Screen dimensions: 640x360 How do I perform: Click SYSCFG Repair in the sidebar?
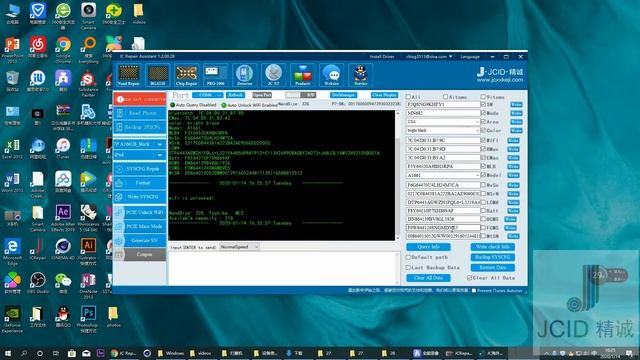[140, 169]
